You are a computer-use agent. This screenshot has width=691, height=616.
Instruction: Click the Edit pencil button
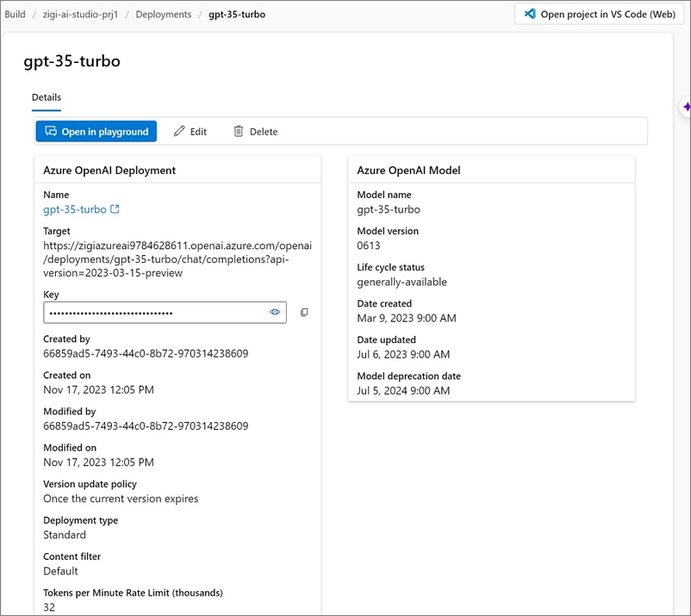coord(190,131)
